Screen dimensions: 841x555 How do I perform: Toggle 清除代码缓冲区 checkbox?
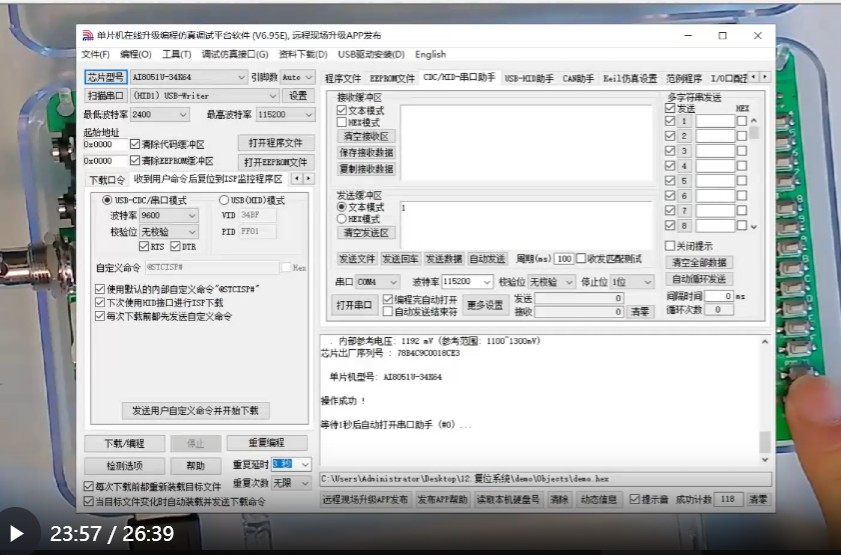coord(135,144)
